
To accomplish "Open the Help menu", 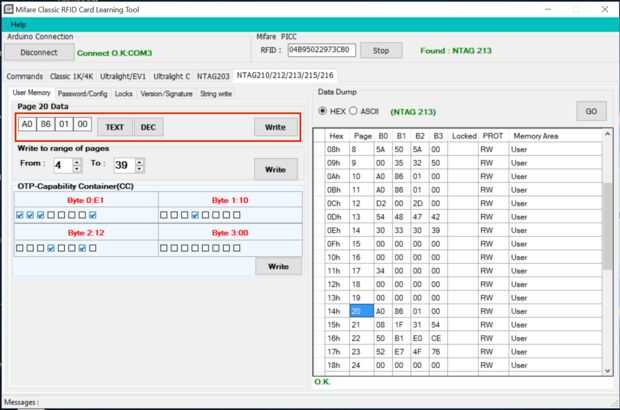I will (x=18, y=25).
